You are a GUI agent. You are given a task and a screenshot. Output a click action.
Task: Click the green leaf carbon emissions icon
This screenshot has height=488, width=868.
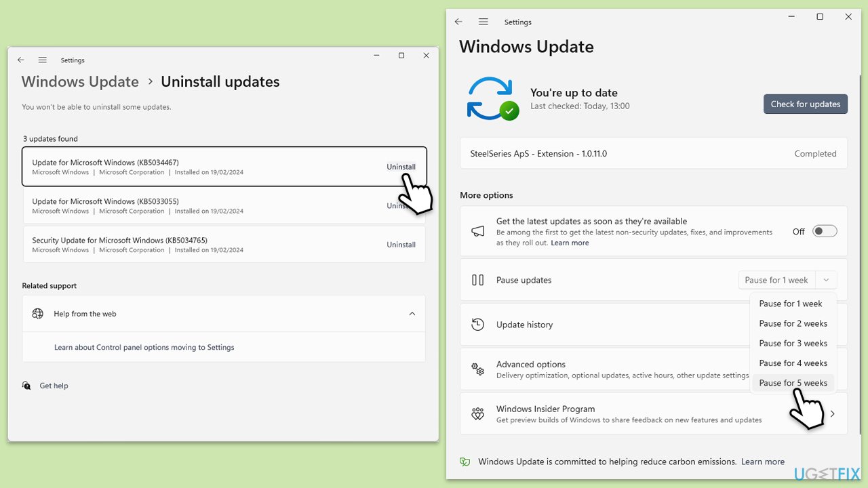pyautogui.click(x=465, y=462)
